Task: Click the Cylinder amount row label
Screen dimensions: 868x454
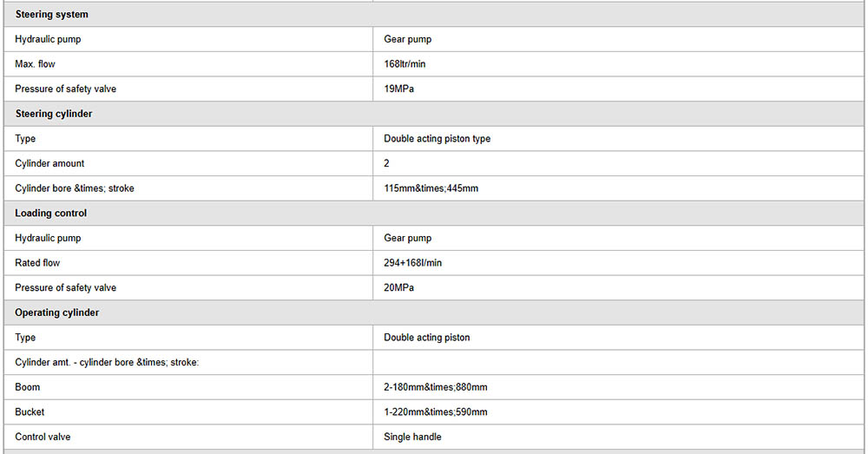Action: click(49, 163)
